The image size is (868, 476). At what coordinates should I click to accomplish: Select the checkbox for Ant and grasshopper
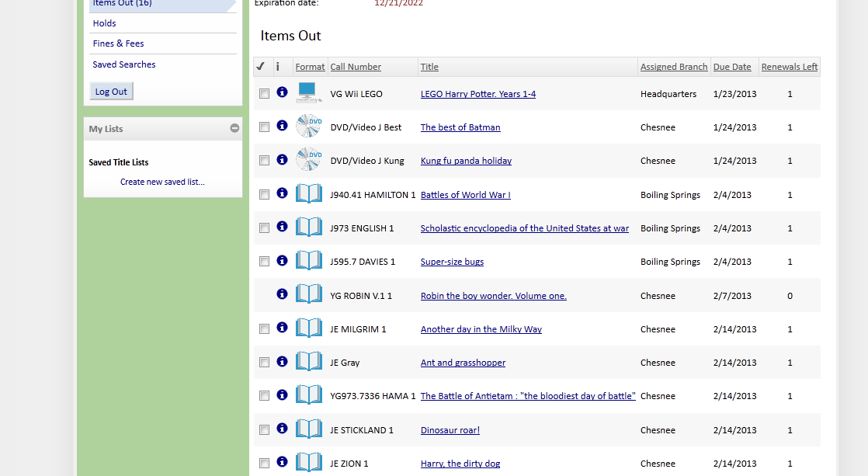(264, 362)
